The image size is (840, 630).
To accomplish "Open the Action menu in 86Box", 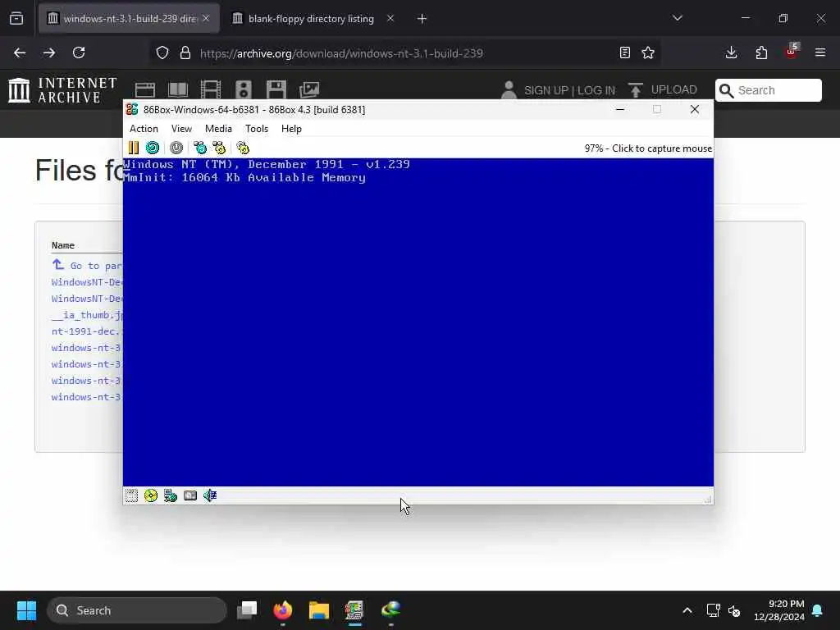I will [x=144, y=129].
